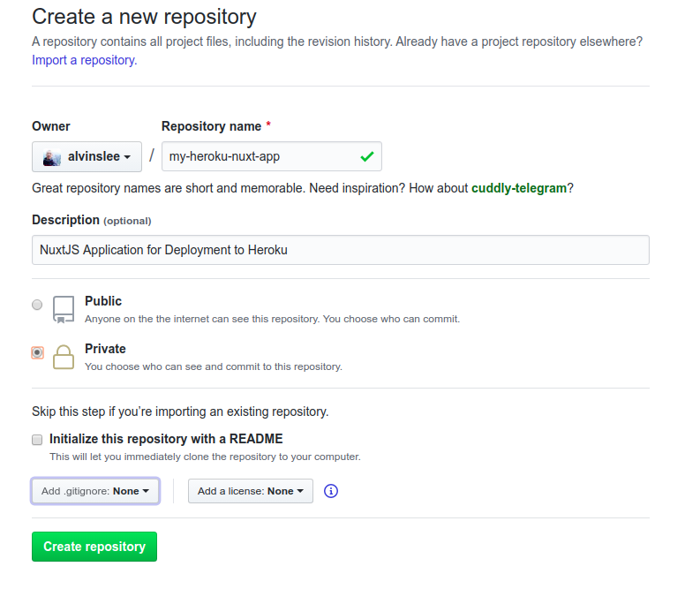Click the Private option label
This screenshot has height=589, width=700.
pyautogui.click(x=105, y=349)
